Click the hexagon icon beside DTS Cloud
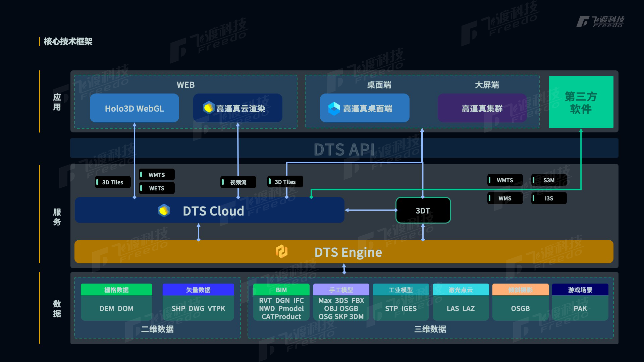 pos(164,210)
